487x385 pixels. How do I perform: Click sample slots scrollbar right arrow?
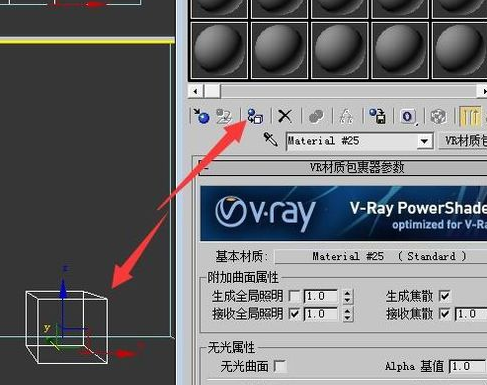point(482,91)
